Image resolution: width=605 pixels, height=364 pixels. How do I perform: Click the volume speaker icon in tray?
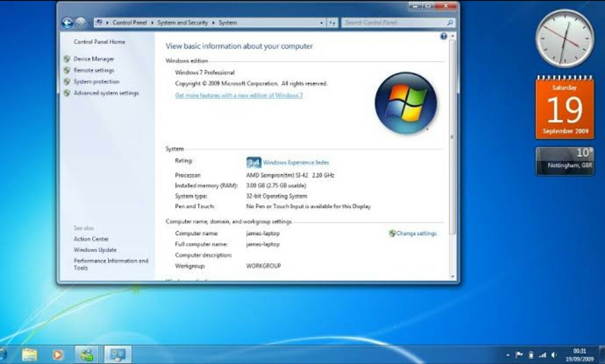click(554, 355)
